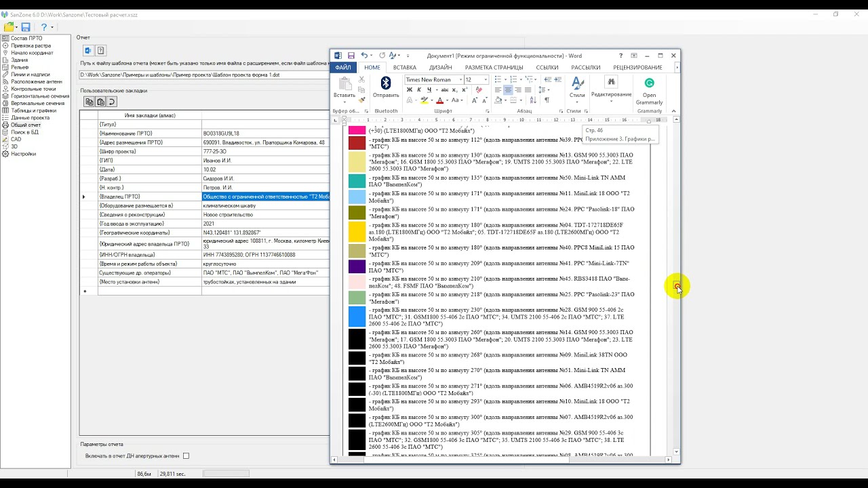Select the {Дата} value cell 10.02
The height and width of the screenshot is (488, 868).
click(265, 169)
